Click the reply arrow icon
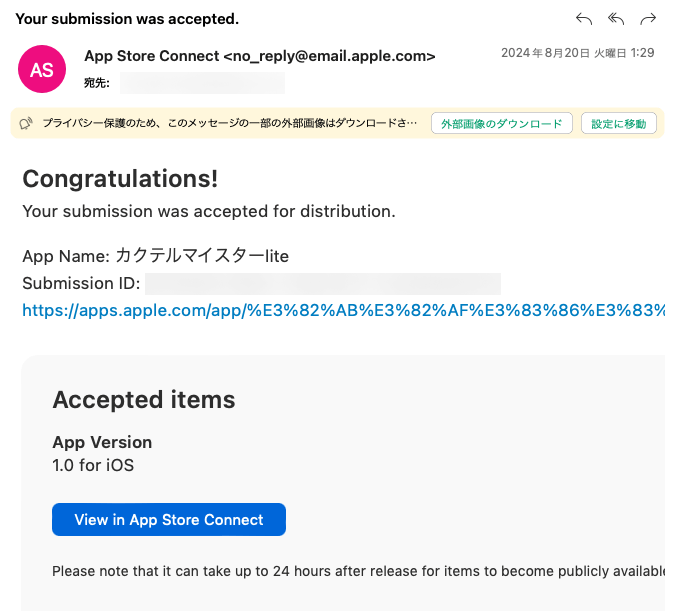 click(584, 19)
